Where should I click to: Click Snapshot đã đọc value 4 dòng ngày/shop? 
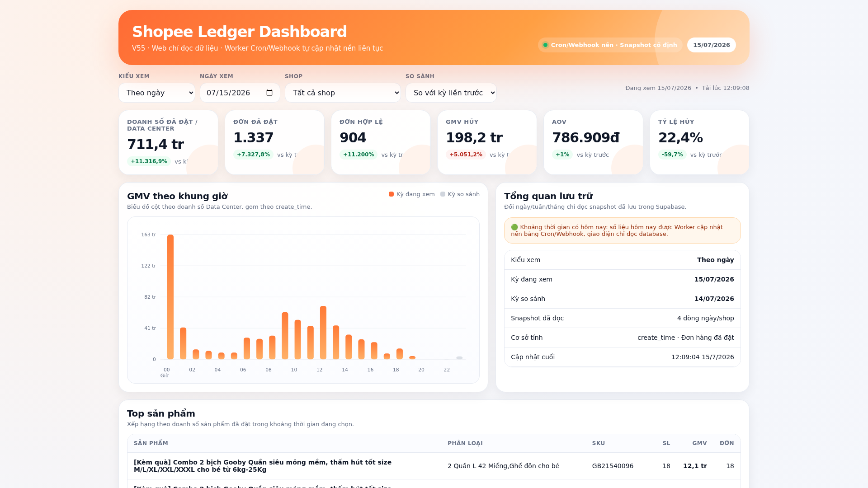[705, 318]
